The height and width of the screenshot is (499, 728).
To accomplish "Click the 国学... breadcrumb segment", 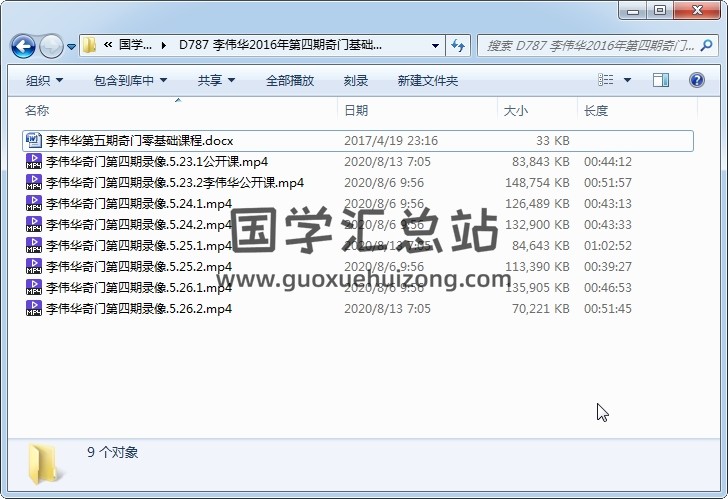I will [135, 45].
